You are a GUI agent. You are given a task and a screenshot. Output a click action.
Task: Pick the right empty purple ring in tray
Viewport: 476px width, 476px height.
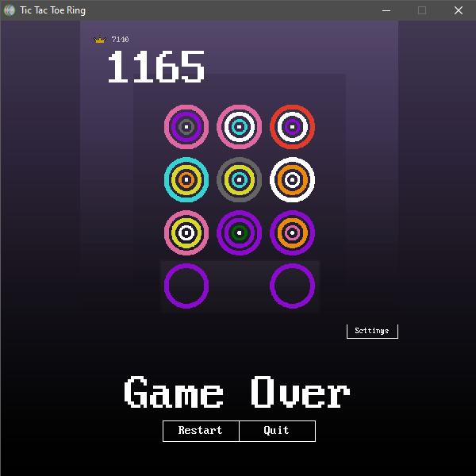(293, 286)
